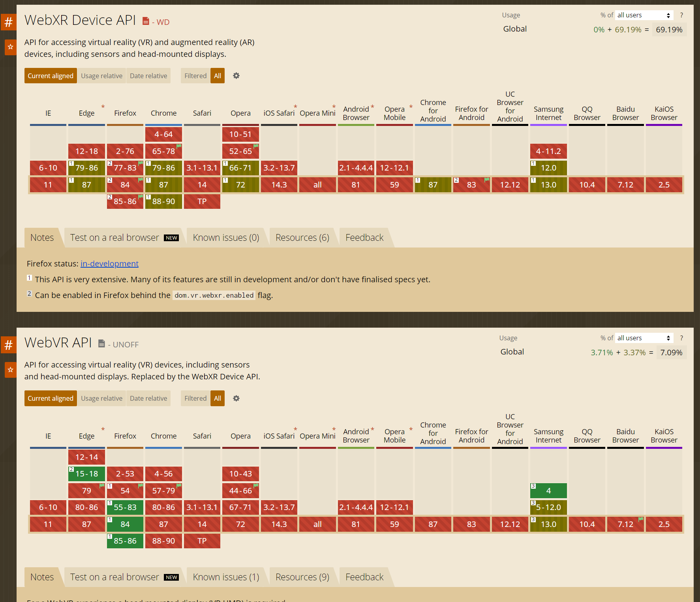Click the Firefox 55-83 cell in WebVR table

click(x=125, y=507)
